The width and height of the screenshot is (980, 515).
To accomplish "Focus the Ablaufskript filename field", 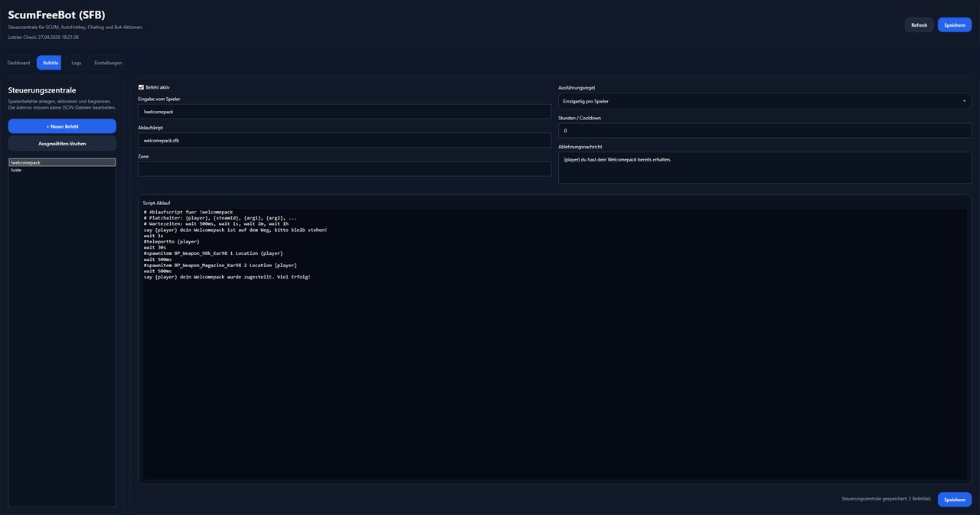I will 344,140.
